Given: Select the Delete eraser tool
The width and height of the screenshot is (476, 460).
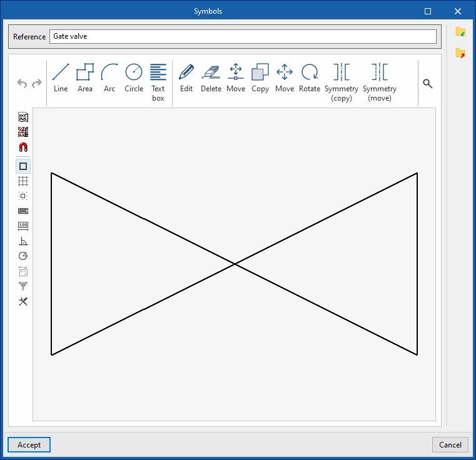Looking at the screenshot, I should (x=211, y=78).
